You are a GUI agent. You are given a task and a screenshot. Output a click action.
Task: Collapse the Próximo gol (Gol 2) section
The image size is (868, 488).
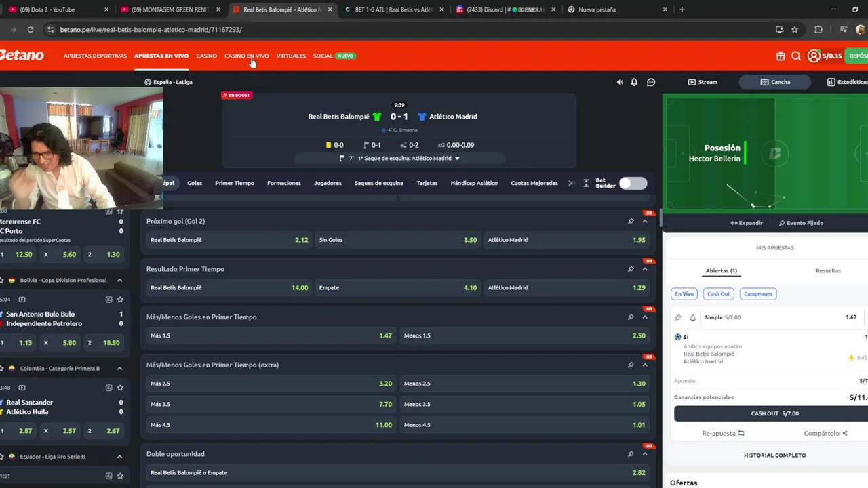pyautogui.click(x=645, y=221)
